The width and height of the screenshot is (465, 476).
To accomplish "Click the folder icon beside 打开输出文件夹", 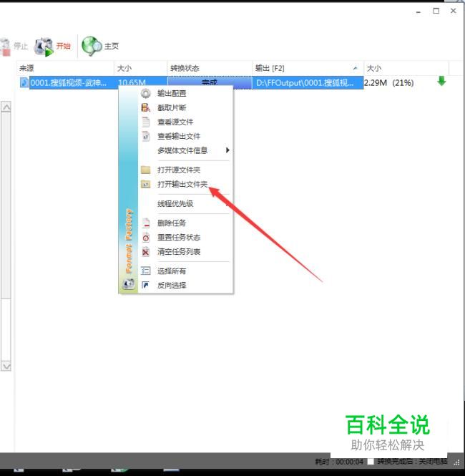I will point(146,184).
